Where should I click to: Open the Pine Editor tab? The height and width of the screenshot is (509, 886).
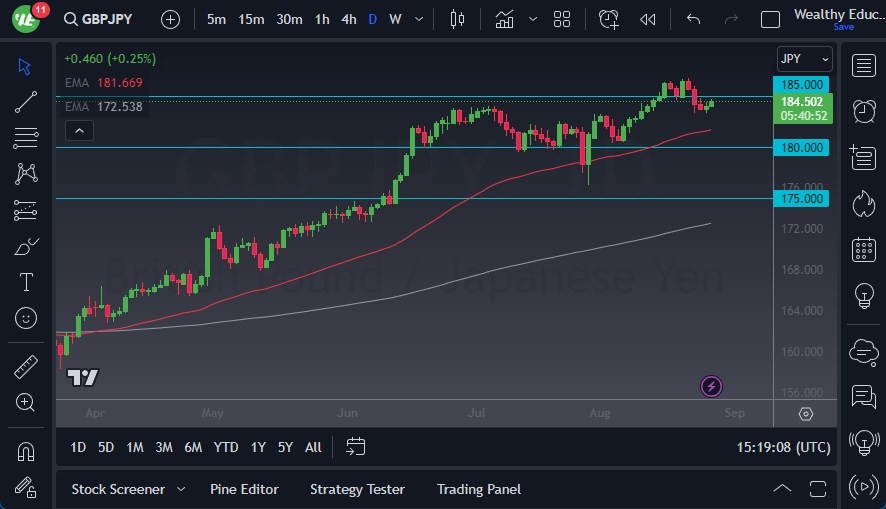(244, 489)
